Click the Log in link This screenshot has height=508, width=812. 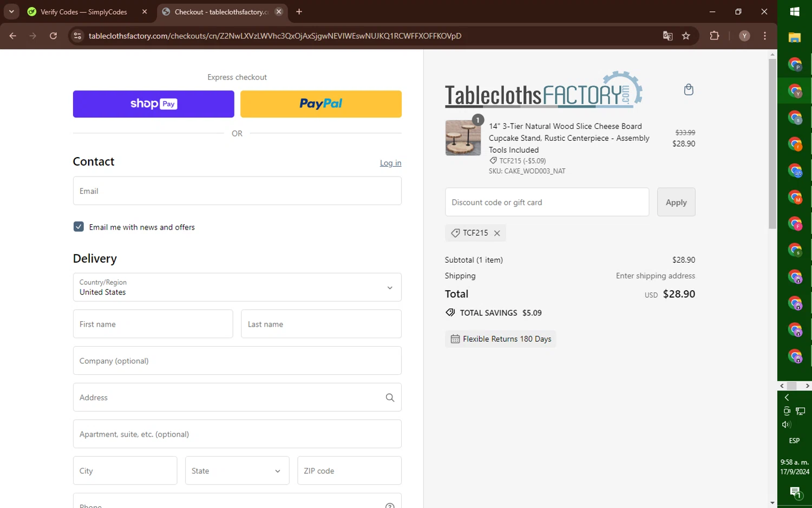(390, 163)
